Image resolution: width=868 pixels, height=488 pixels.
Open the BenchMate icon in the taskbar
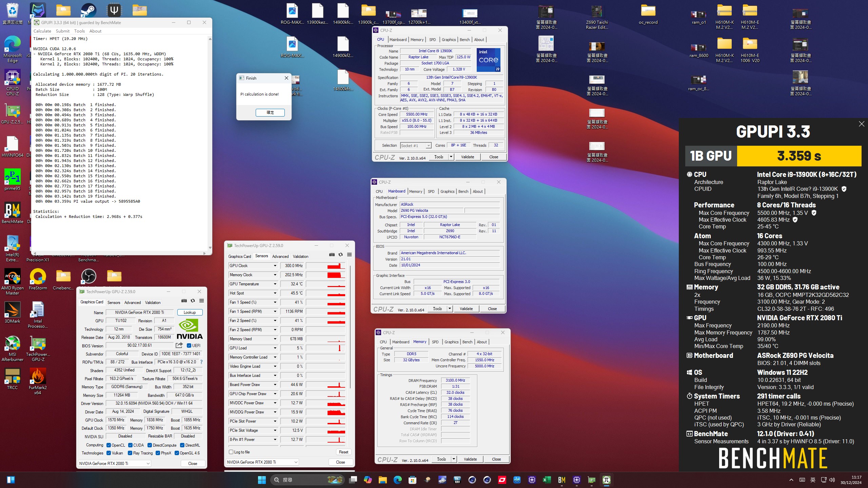click(x=561, y=480)
